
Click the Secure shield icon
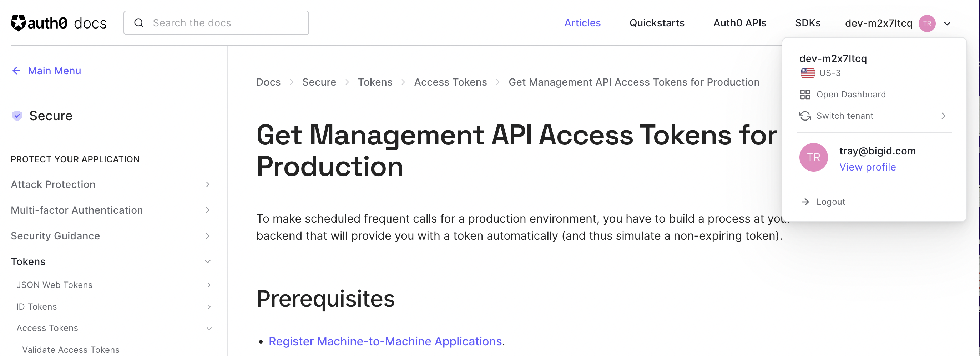[17, 116]
